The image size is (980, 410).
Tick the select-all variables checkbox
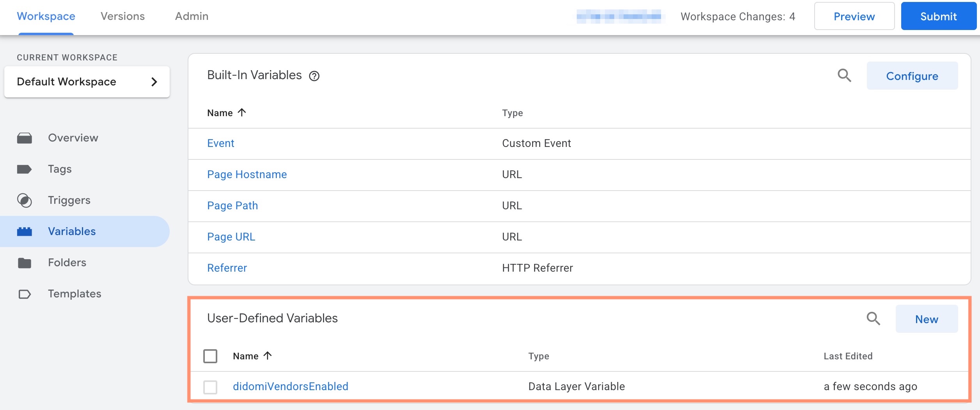(x=210, y=356)
